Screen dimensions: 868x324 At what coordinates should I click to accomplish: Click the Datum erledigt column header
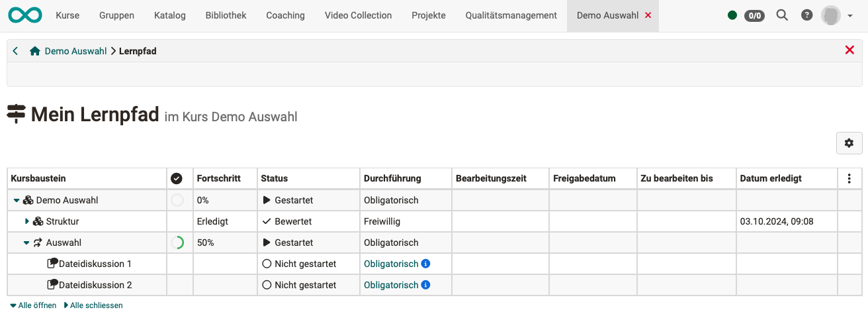pyautogui.click(x=771, y=178)
